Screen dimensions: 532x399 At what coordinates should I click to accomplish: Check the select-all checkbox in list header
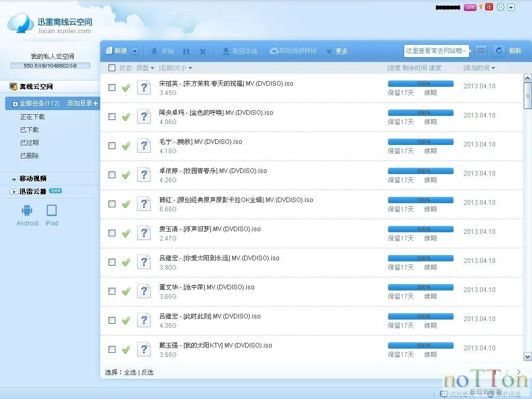112,68
